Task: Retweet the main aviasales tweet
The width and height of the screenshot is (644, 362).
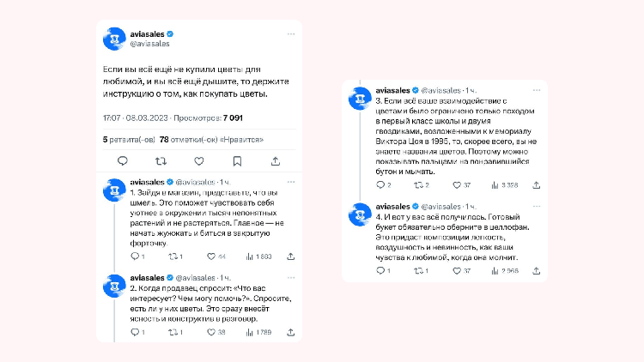Action: (x=161, y=160)
